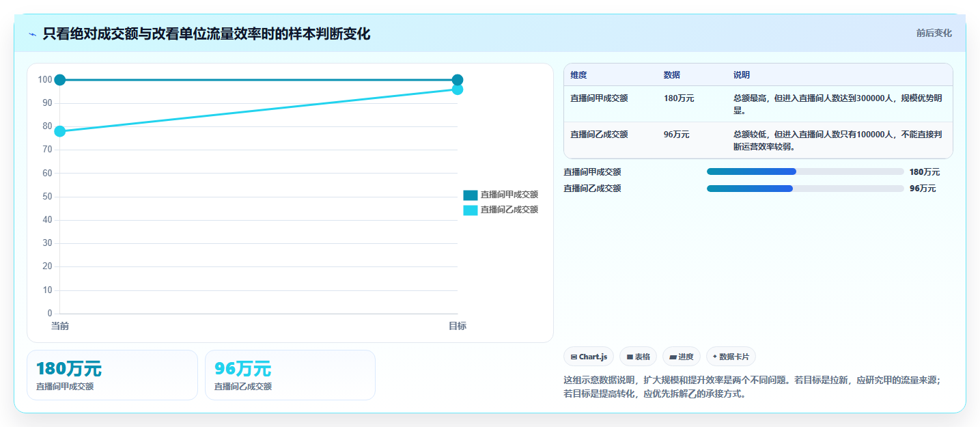Click the 直播间甲 description about 300000人
The width and height of the screenshot is (980, 427).
(x=838, y=105)
